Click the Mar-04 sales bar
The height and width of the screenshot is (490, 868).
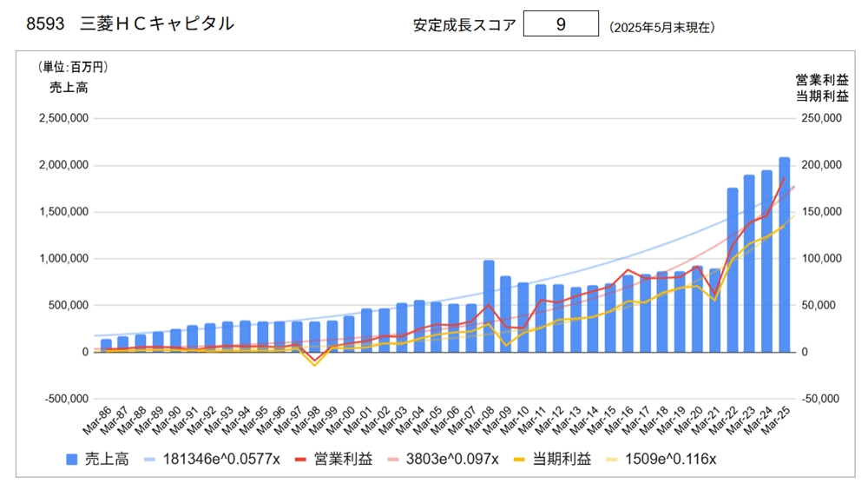click(419, 326)
